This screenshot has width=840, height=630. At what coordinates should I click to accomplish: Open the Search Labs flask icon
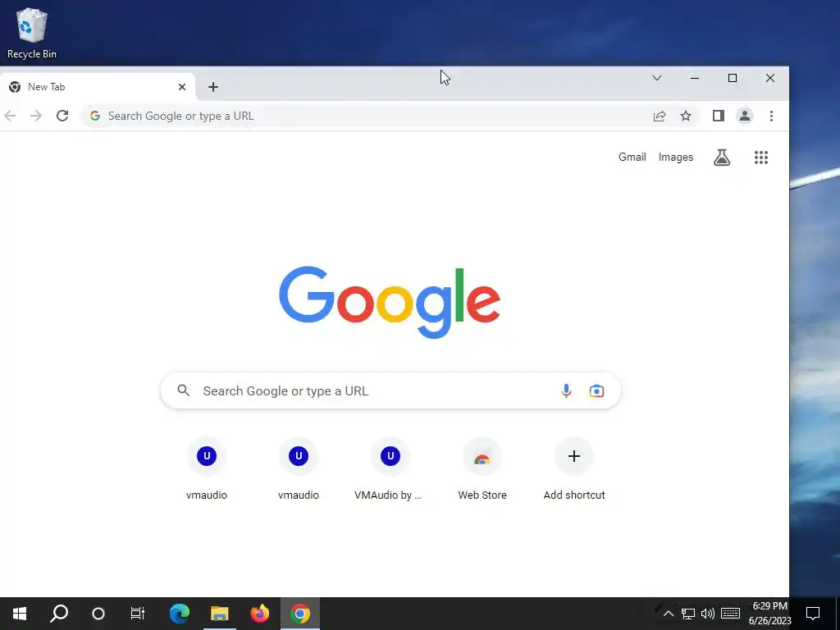722,157
